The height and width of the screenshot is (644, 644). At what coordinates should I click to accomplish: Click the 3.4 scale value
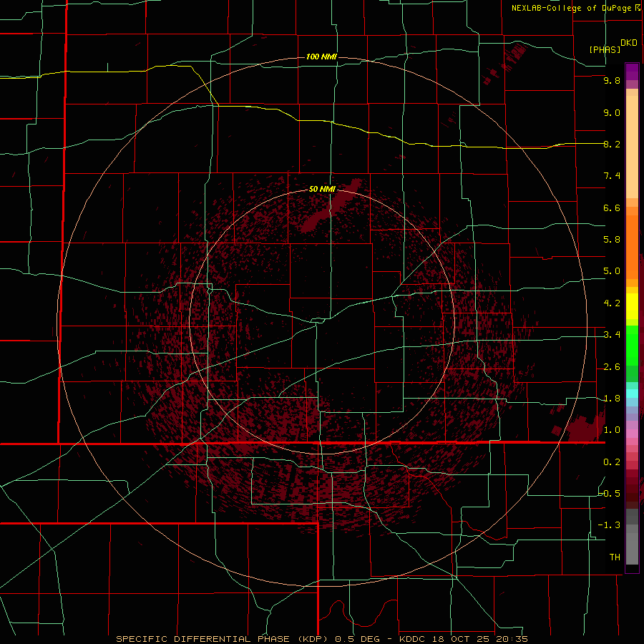(612, 335)
